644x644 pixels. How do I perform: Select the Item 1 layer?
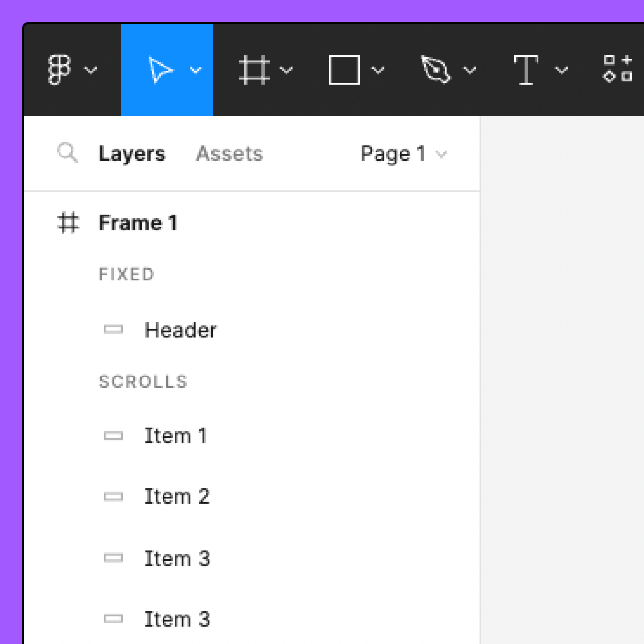coord(176,436)
